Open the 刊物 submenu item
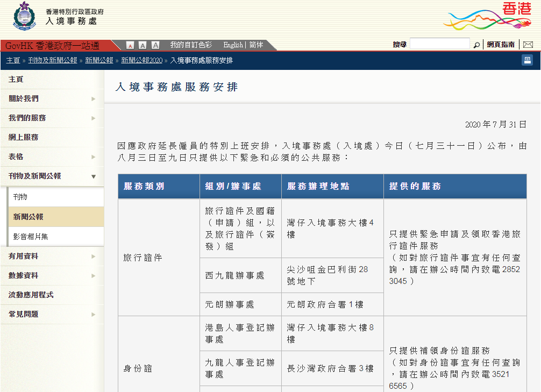The image size is (541, 392). pyautogui.click(x=20, y=197)
